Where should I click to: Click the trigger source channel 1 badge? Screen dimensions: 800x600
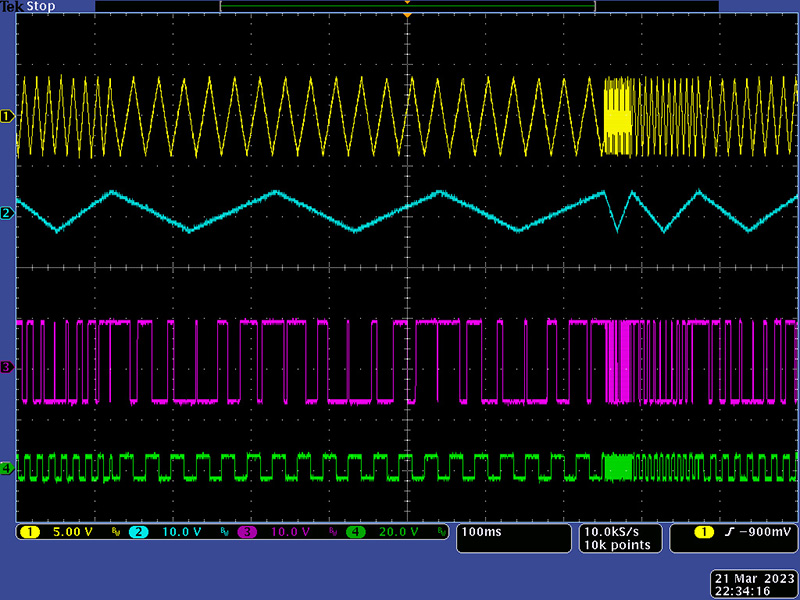pos(706,532)
